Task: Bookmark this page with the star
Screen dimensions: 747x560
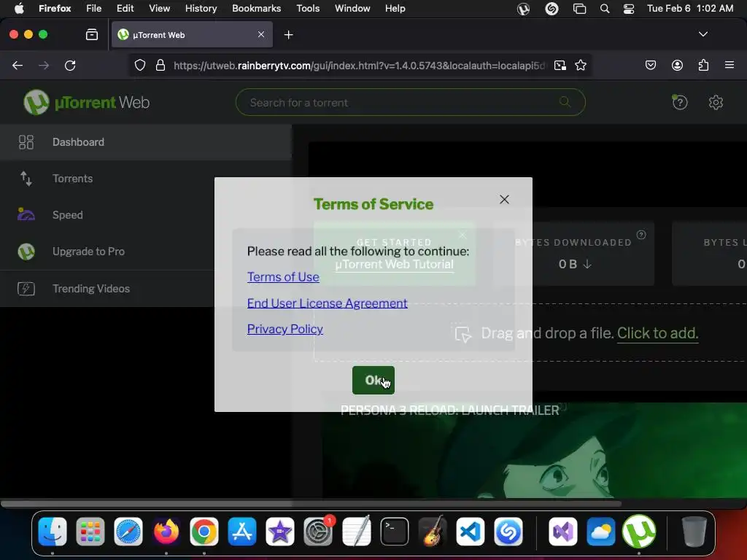Action: tap(580, 65)
